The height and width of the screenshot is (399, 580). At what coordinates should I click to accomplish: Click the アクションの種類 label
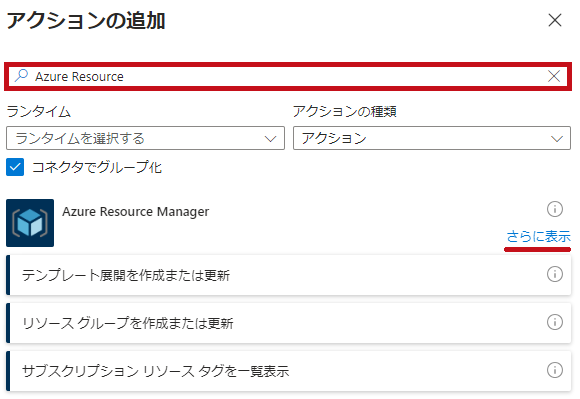click(x=345, y=111)
